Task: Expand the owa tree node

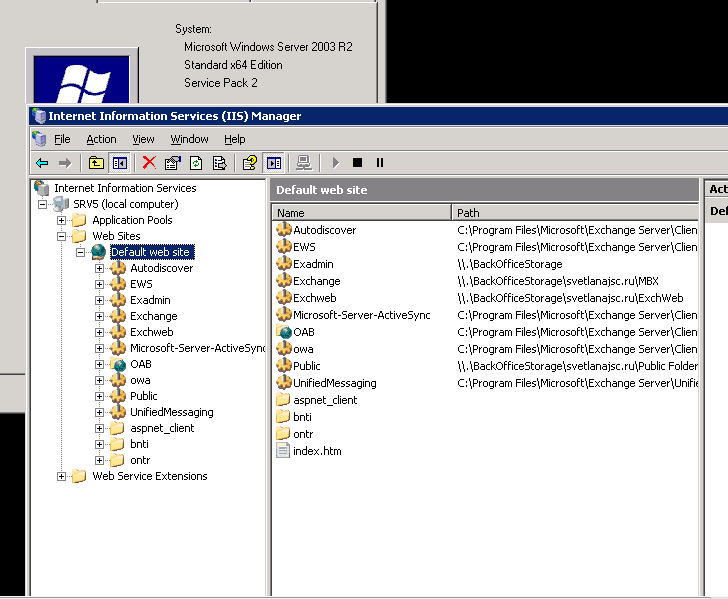Action: (99, 380)
